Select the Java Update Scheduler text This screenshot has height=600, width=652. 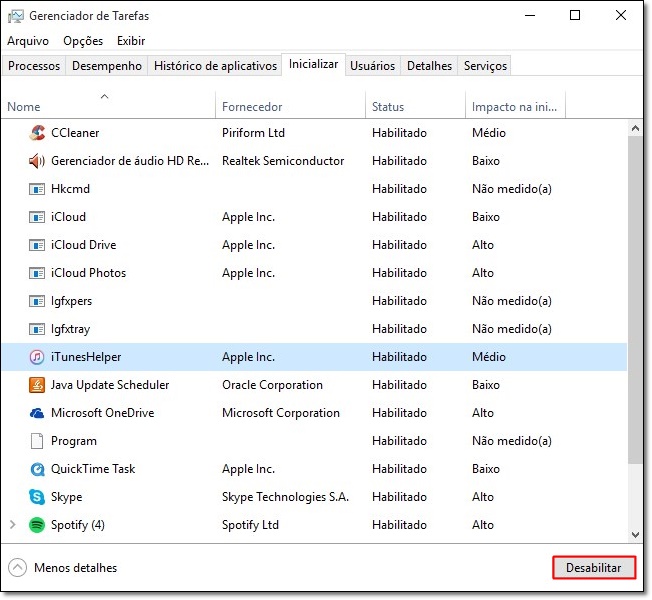(x=110, y=385)
